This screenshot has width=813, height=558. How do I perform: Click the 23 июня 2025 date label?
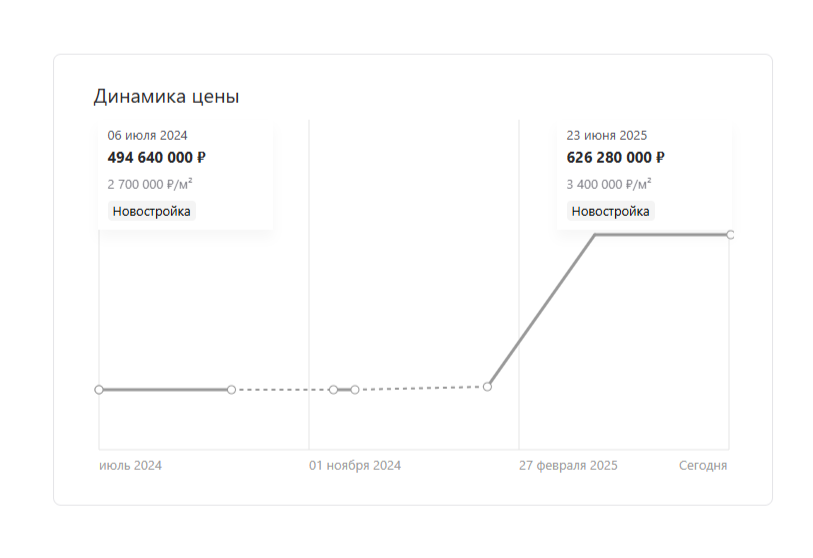[x=607, y=135]
